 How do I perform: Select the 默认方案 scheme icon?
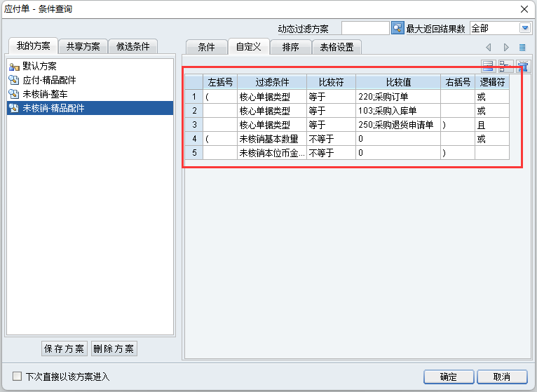tap(14, 66)
